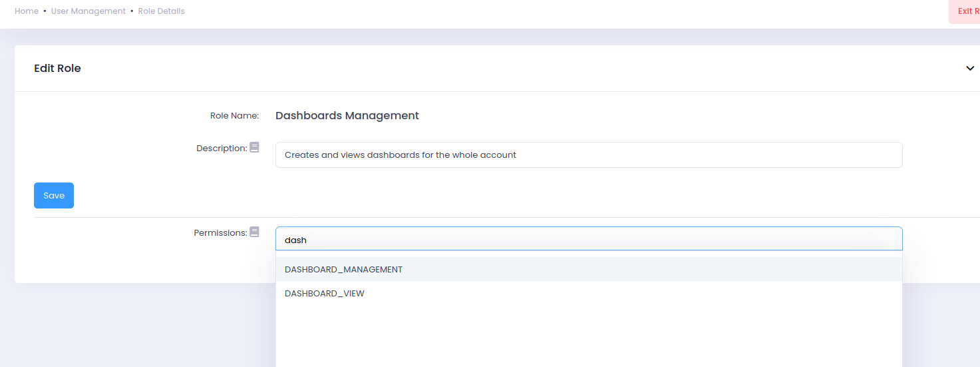Collapse the Edit Role panel chevron
This screenshot has height=367, width=980.
970,69
